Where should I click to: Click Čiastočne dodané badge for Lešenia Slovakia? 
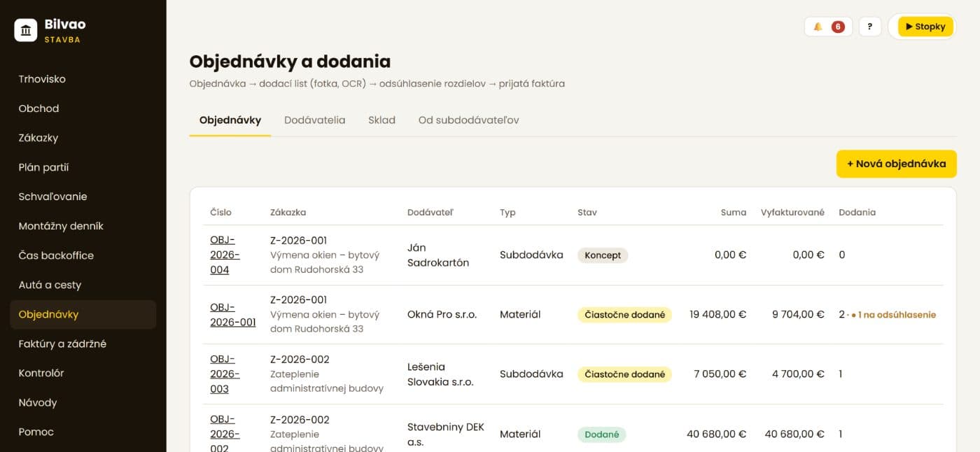pos(624,374)
